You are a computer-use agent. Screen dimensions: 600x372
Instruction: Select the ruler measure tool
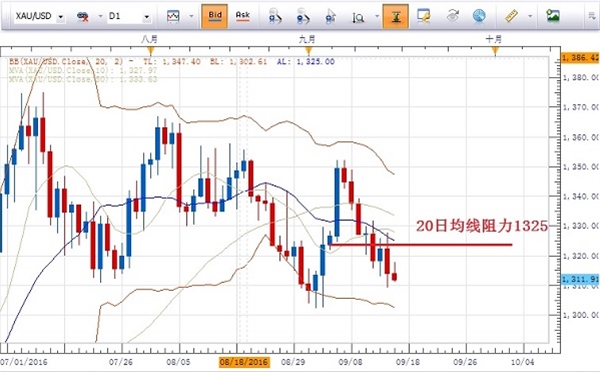coord(512,16)
